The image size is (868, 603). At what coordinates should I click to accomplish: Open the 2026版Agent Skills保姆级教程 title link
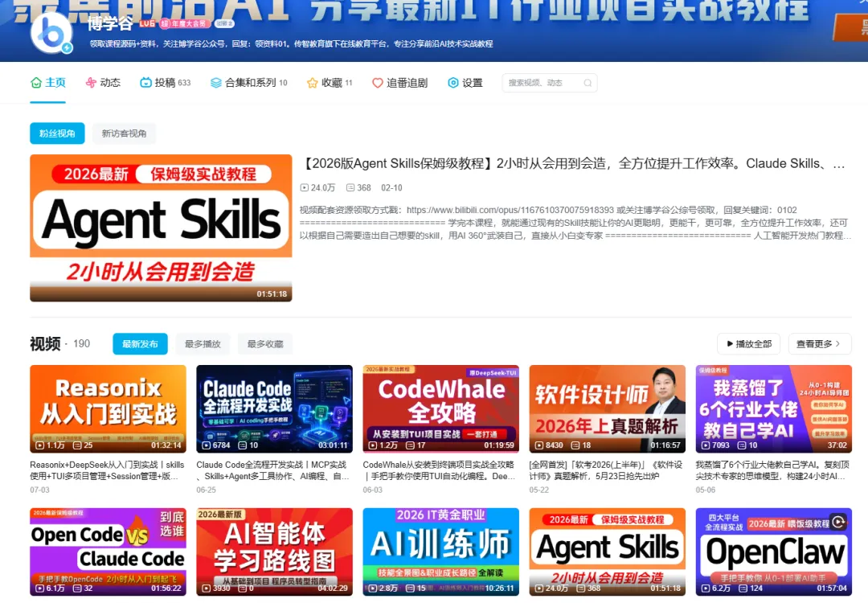[574, 164]
